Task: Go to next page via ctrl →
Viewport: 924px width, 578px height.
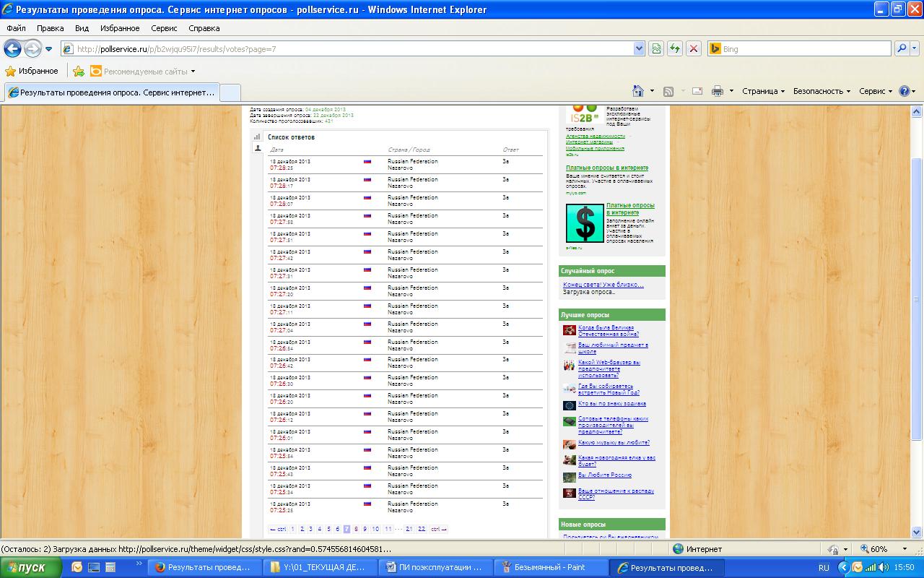Action: (x=439, y=529)
